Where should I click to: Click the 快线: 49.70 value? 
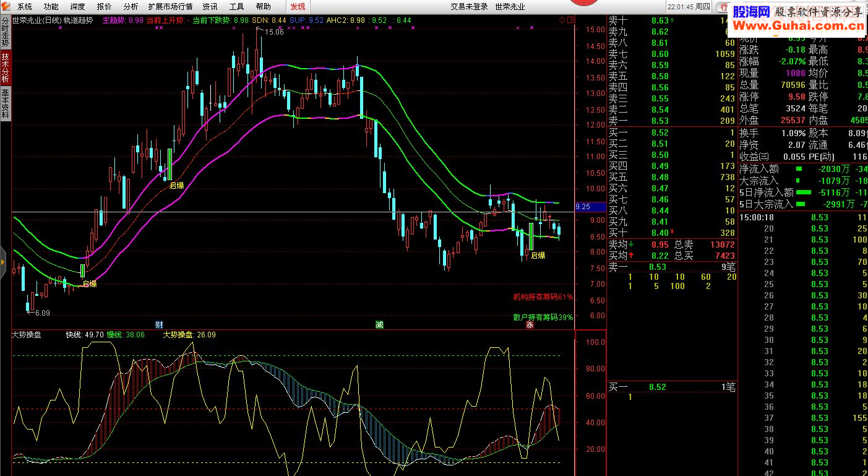pos(85,334)
